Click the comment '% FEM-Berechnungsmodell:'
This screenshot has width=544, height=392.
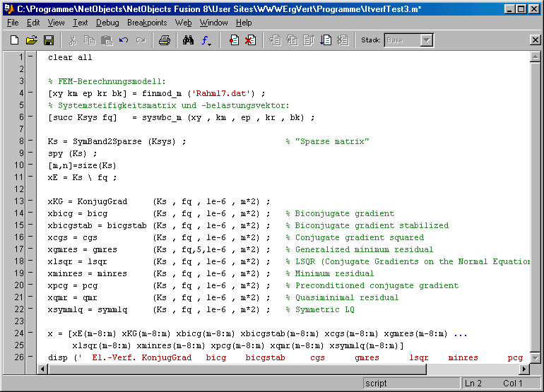[x=107, y=81]
